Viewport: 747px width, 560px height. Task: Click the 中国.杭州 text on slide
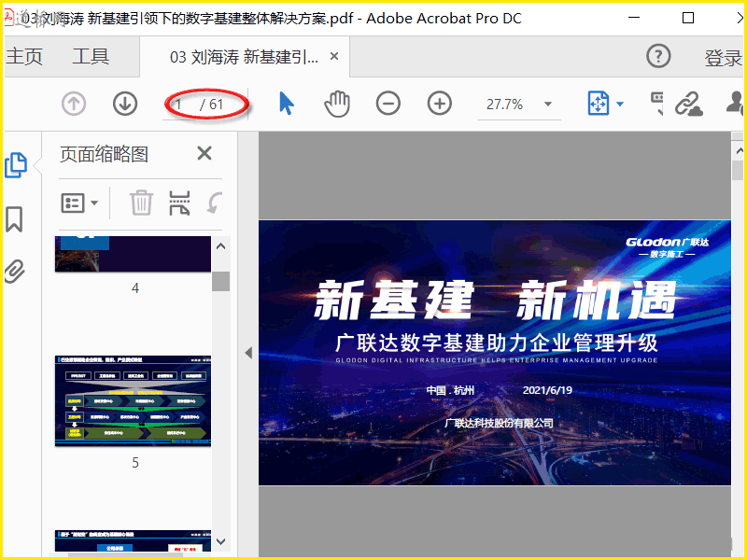tap(450, 390)
